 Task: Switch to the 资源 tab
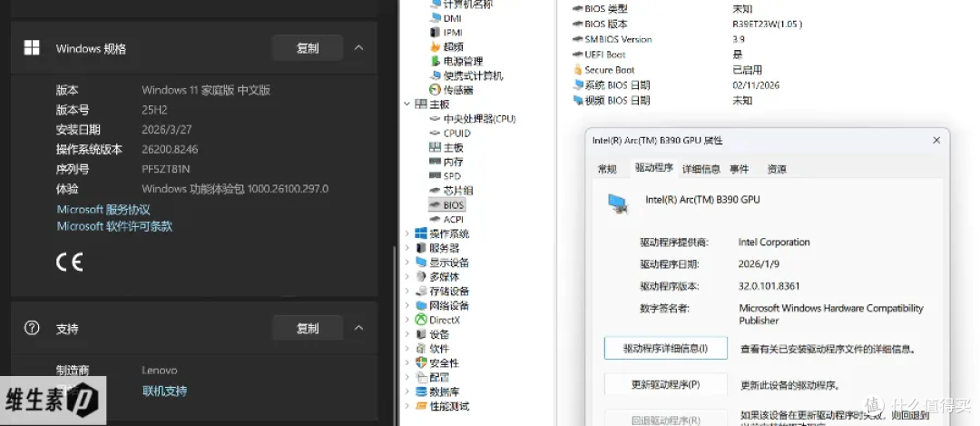point(777,169)
